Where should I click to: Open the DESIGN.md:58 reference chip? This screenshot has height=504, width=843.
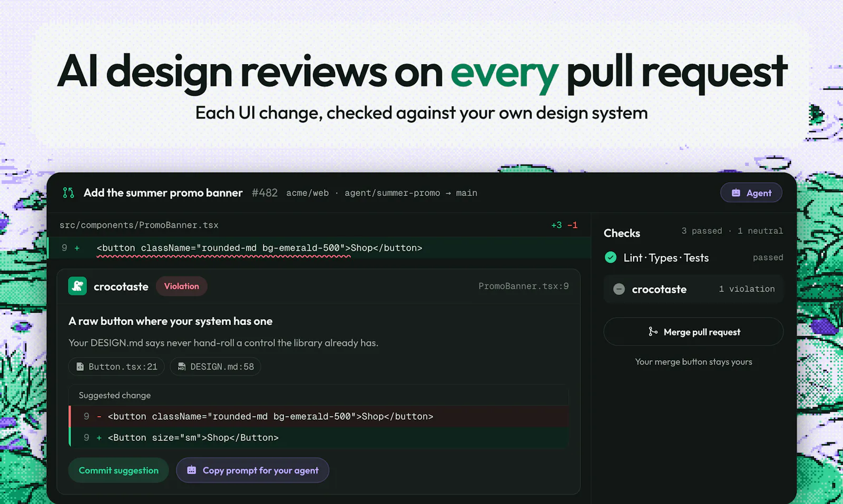click(x=215, y=367)
